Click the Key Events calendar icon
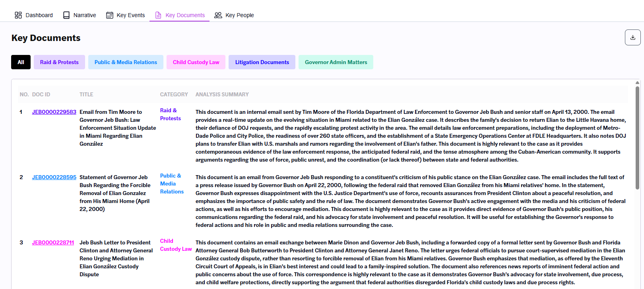Viewport: 644px width, 289px height. click(110, 15)
